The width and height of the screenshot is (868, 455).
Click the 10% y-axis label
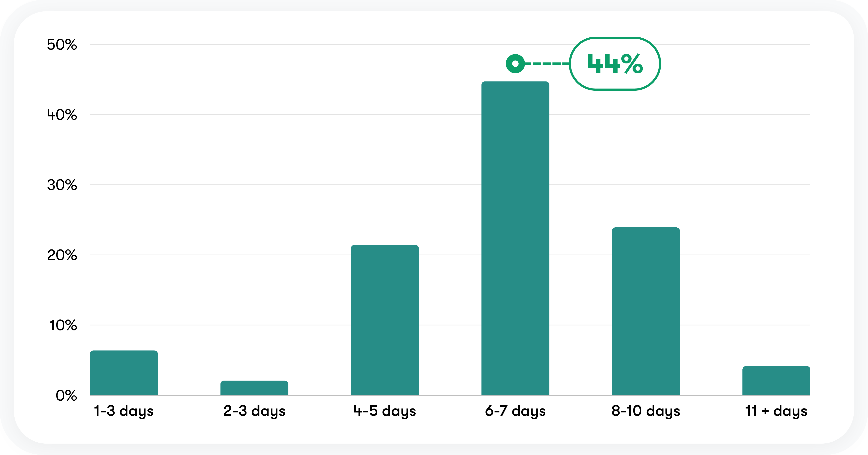(x=63, y=325)
